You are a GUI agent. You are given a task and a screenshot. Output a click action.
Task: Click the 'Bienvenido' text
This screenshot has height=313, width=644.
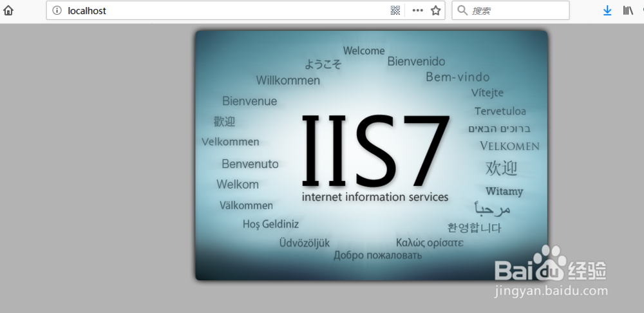click(x=416, y=62)
